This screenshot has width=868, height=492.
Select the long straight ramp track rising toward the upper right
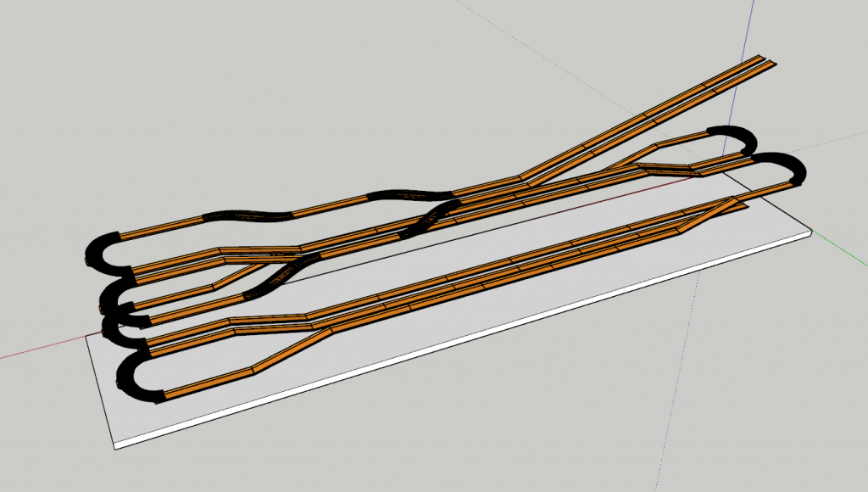[647, 119]
